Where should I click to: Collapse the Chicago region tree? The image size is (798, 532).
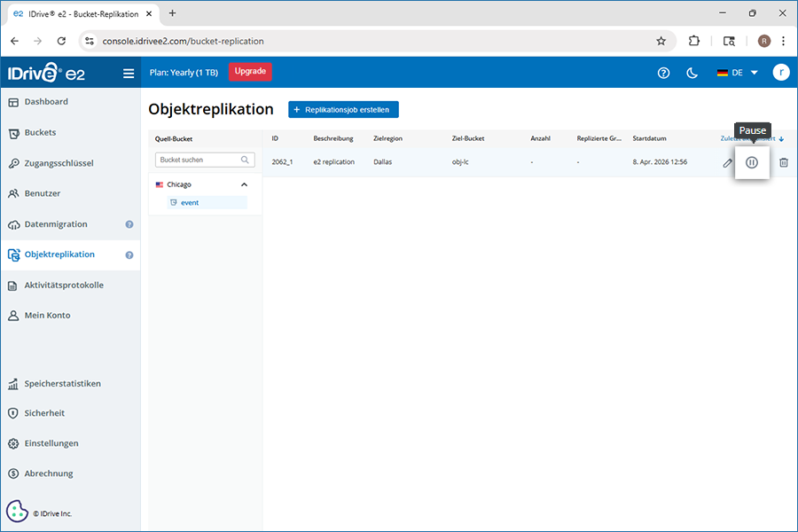tap(244, 184)
